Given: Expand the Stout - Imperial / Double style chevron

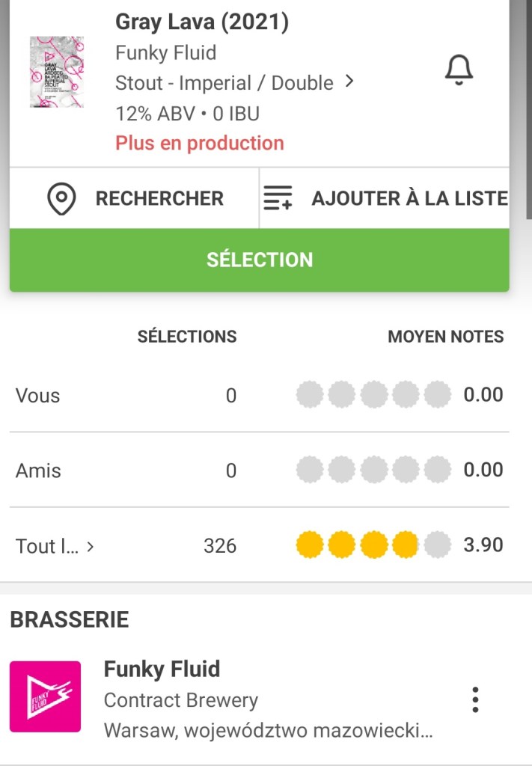Looking at the screenshot, I should 349,82.
